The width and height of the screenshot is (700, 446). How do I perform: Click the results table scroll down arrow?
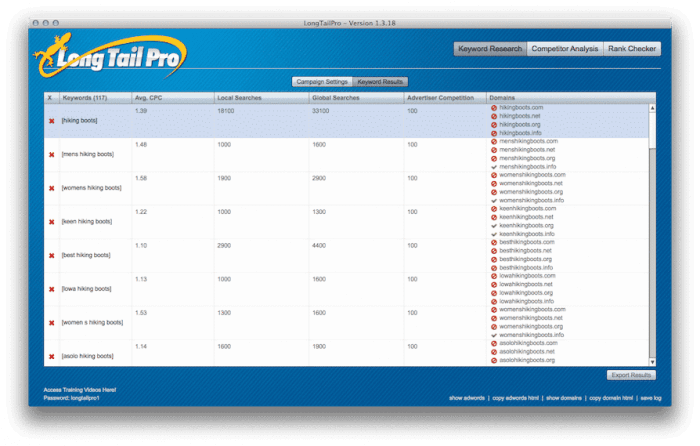[x=652, y=362]
